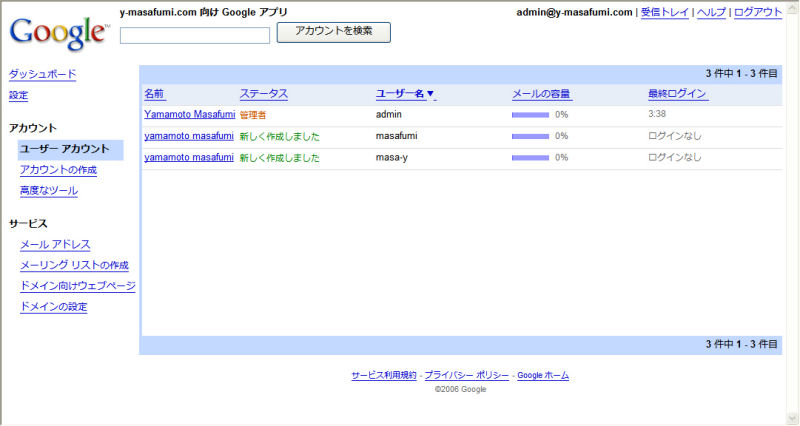Open Google ホーム footer link
The height and width of the screenshot is (426, 800).
[x=543, y=375]
